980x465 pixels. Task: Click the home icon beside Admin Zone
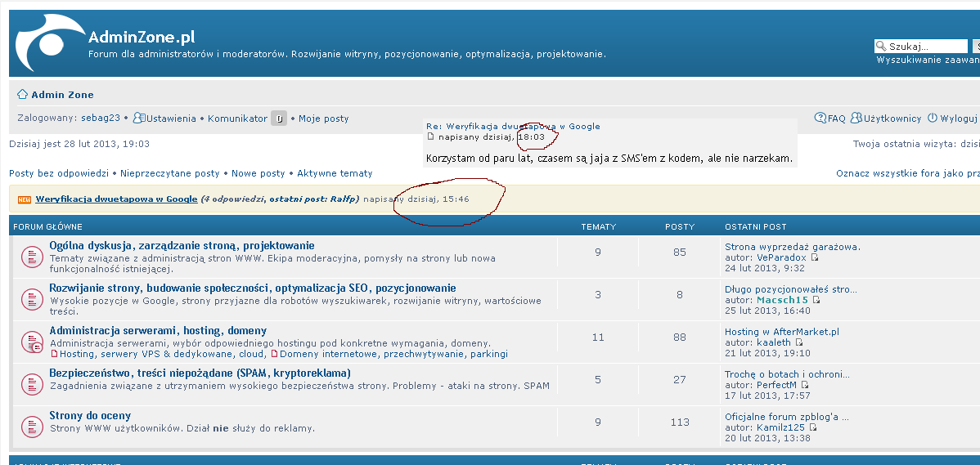click(x=22, y=95)
